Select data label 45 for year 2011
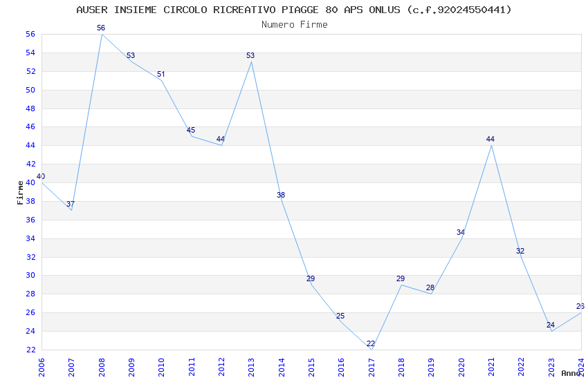Viewport: 588px width, 380px height. coord(191,130)
